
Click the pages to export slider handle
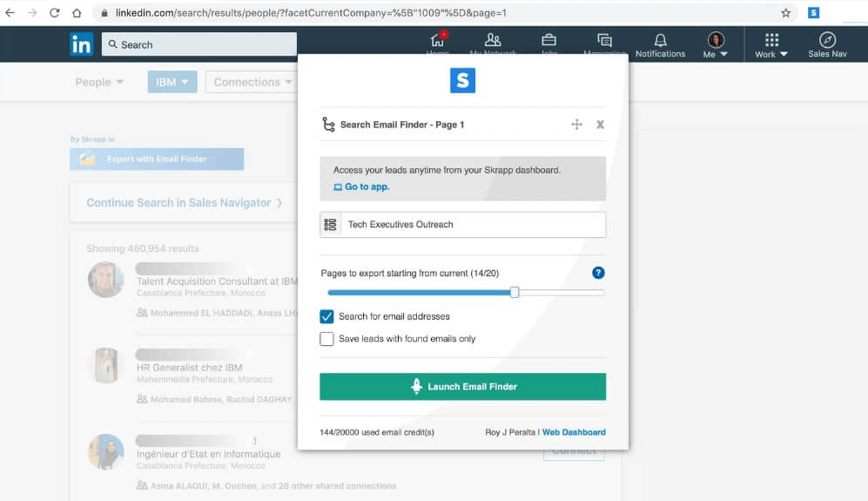[x=515, y=293]
